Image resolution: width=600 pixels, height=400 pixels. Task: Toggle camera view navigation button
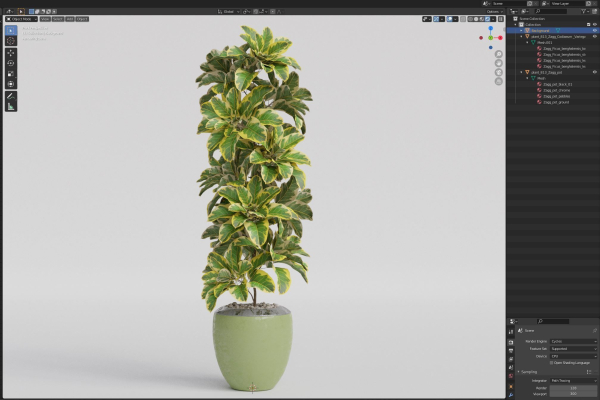point(498,72)
